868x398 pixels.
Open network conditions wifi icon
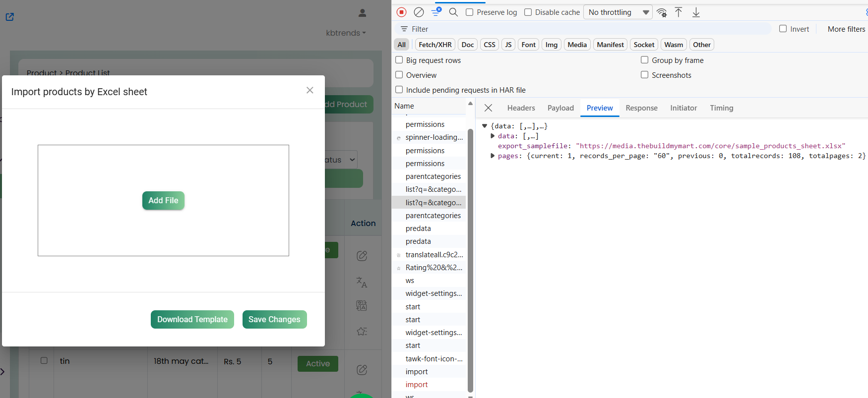coord(662,12)
